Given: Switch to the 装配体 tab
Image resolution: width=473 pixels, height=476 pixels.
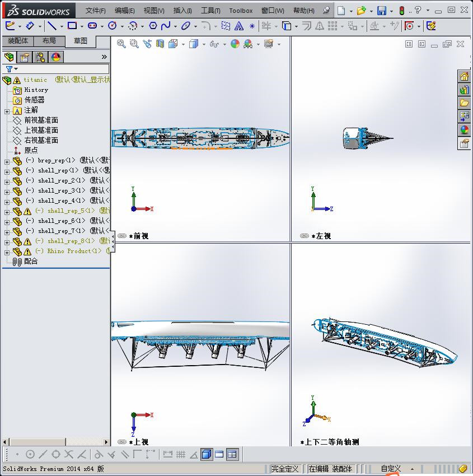Looking at the screenshot, I should (x=18, y=41).
